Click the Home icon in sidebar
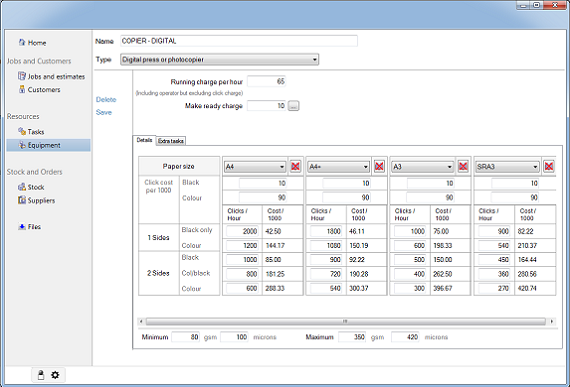This screenshot has width=570, height=387. [x=22, y=43]
